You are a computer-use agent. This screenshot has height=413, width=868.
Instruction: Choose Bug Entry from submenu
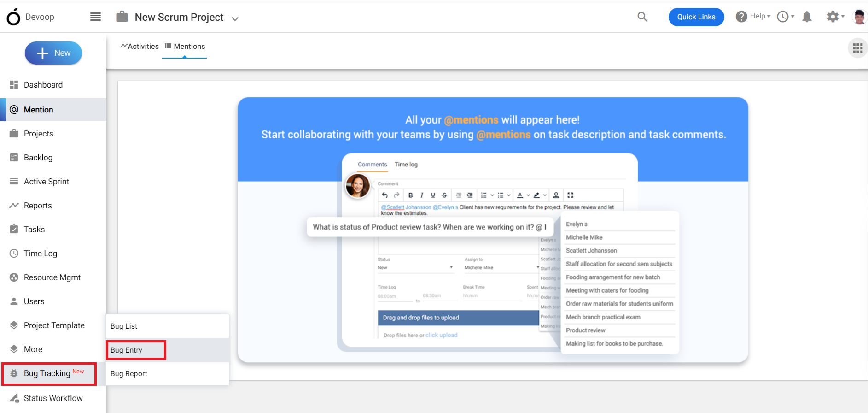[x=167, y=350]
